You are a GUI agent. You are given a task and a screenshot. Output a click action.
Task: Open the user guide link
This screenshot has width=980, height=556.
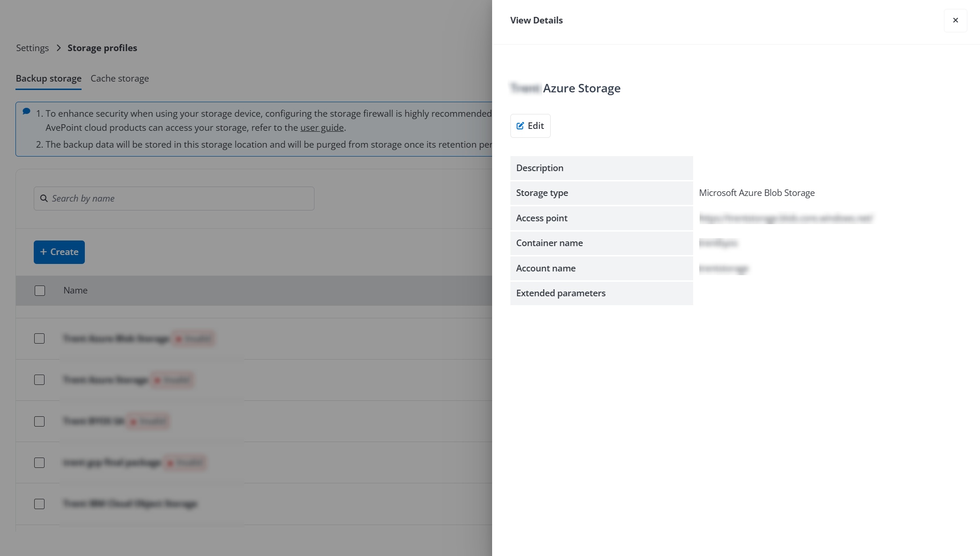click(322, 128)
